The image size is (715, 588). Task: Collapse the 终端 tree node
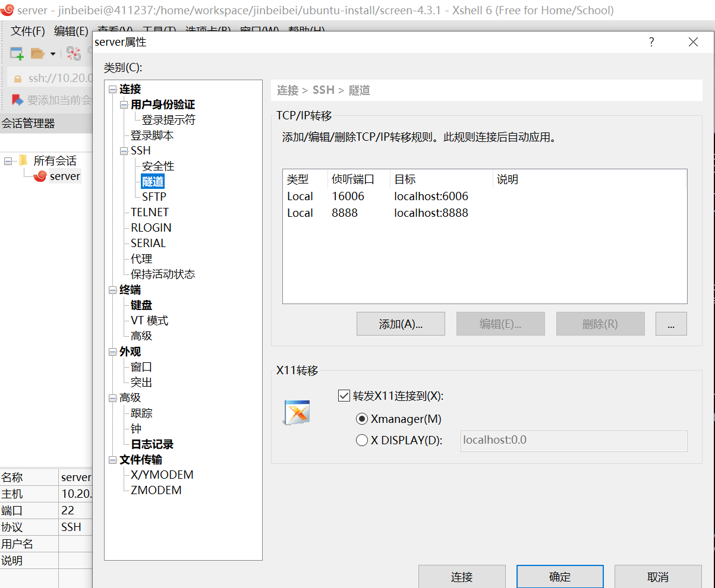(x=113, y=290)
